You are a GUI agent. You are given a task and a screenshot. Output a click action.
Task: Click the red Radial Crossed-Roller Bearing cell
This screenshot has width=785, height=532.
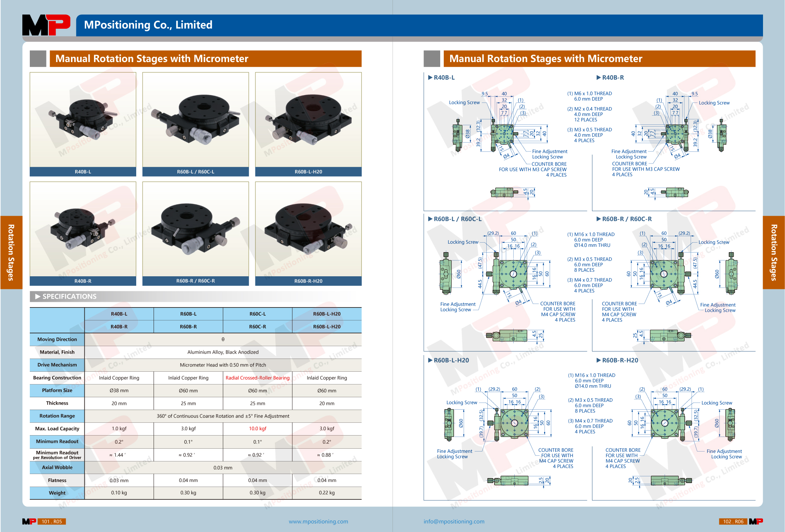coord(257,378)
